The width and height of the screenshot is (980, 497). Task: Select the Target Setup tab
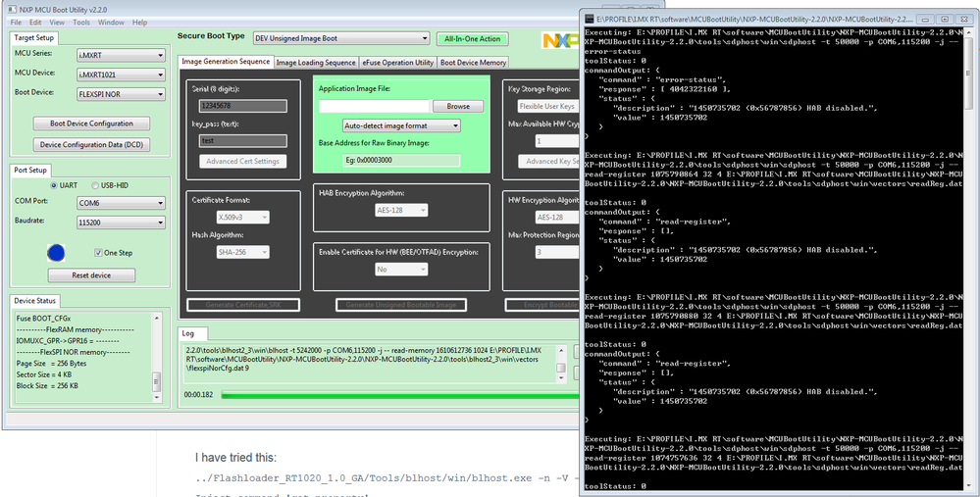coord(33,37)
